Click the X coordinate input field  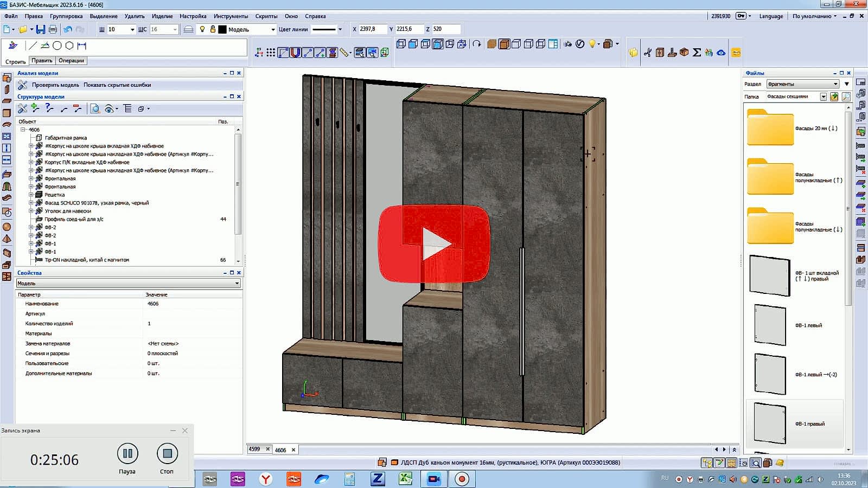tap(373, 29)
